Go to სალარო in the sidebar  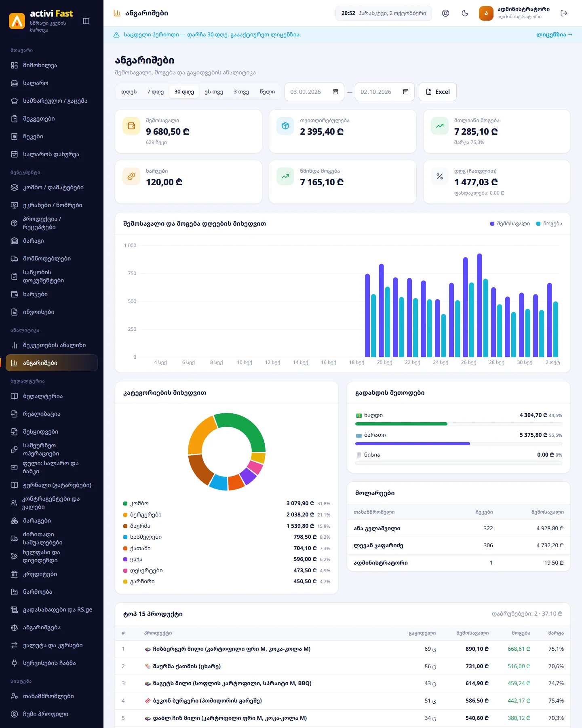pyautogui.click(x=52, y=83)
